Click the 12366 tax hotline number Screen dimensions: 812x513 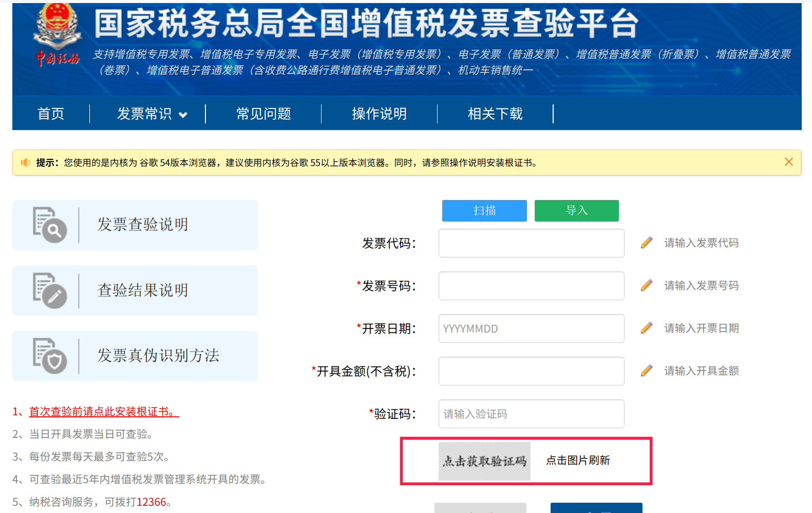point(152,502)
